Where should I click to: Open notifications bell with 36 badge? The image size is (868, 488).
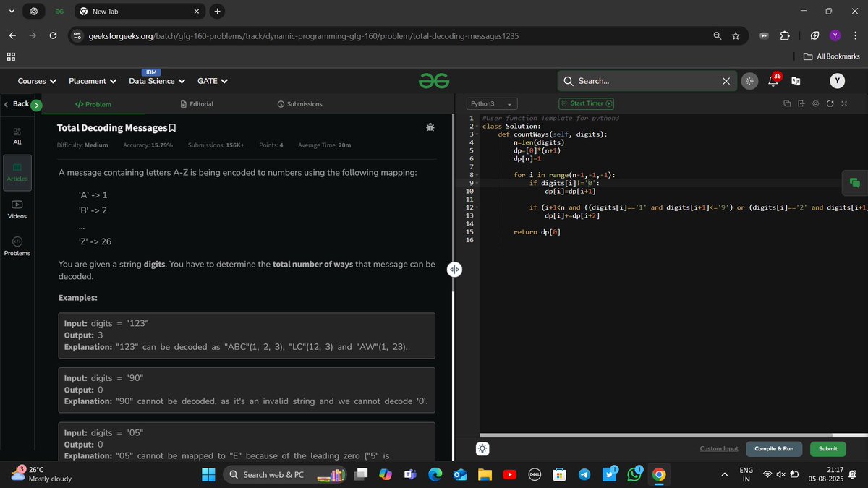tap(773, 81)
